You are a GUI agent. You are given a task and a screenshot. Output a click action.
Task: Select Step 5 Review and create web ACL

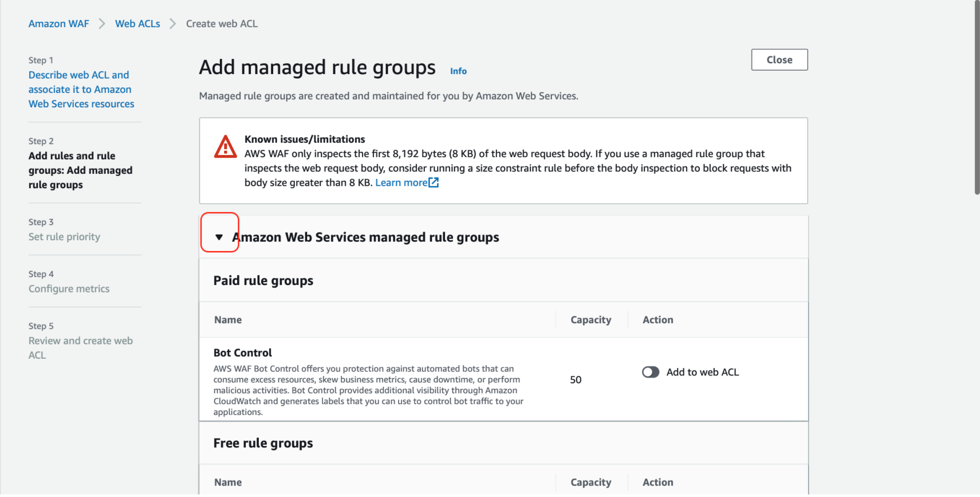[81, 348]
